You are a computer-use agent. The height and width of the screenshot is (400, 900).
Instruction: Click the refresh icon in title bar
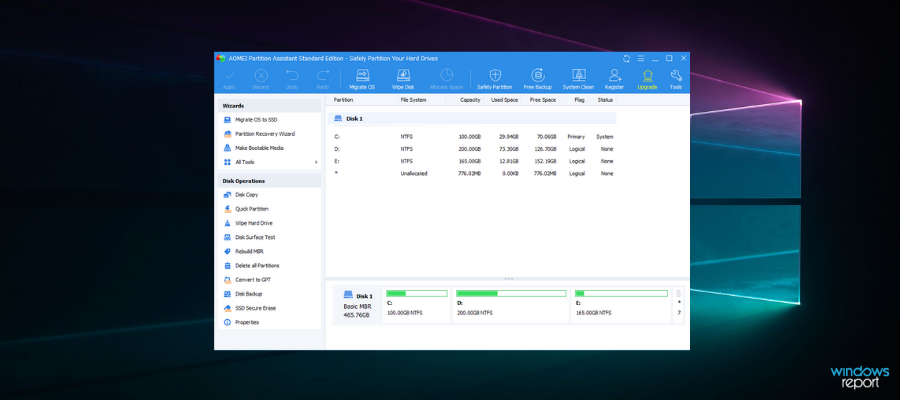click(626, 59)
